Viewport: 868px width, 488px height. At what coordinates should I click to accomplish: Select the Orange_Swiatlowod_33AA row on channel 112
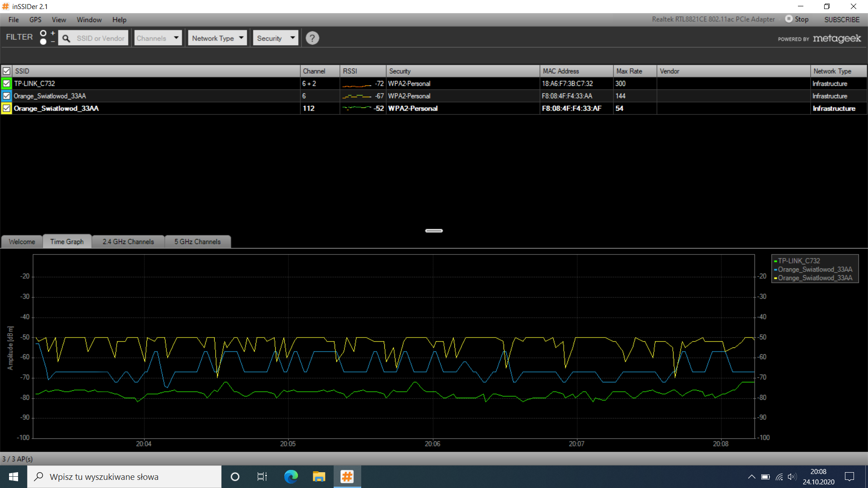point(434,108)
